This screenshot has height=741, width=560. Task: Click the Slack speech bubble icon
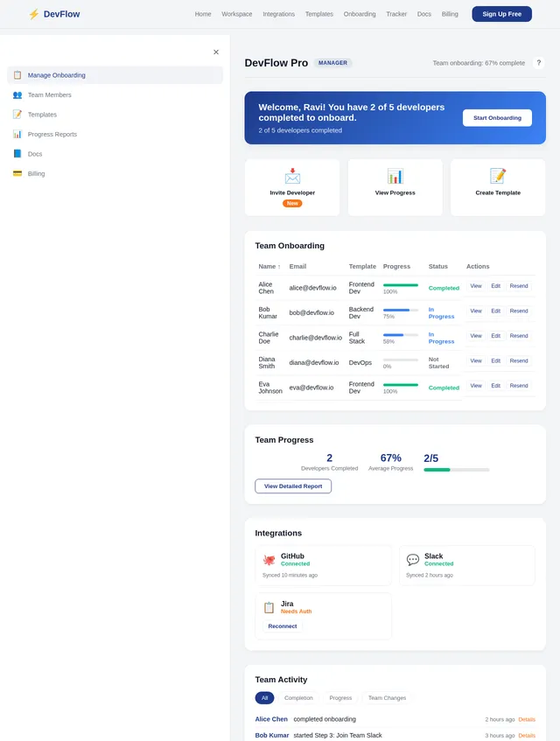coord(413,560)
